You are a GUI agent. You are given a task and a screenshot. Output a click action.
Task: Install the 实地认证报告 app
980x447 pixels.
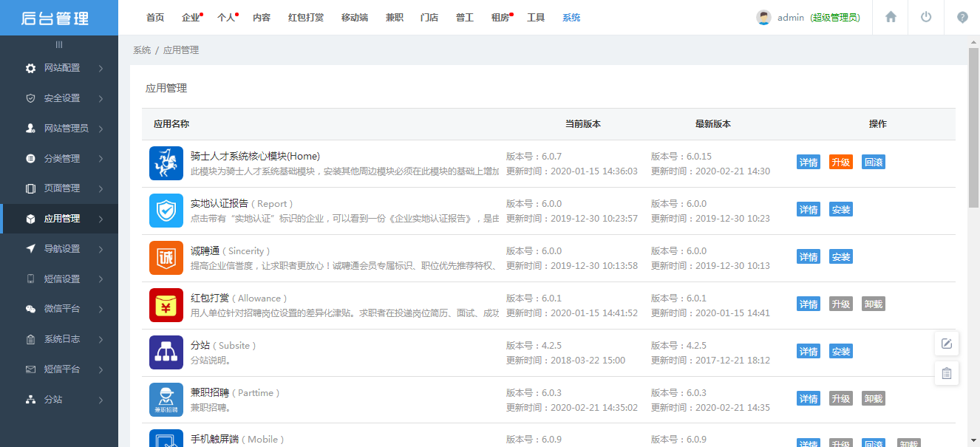point(841,210)
